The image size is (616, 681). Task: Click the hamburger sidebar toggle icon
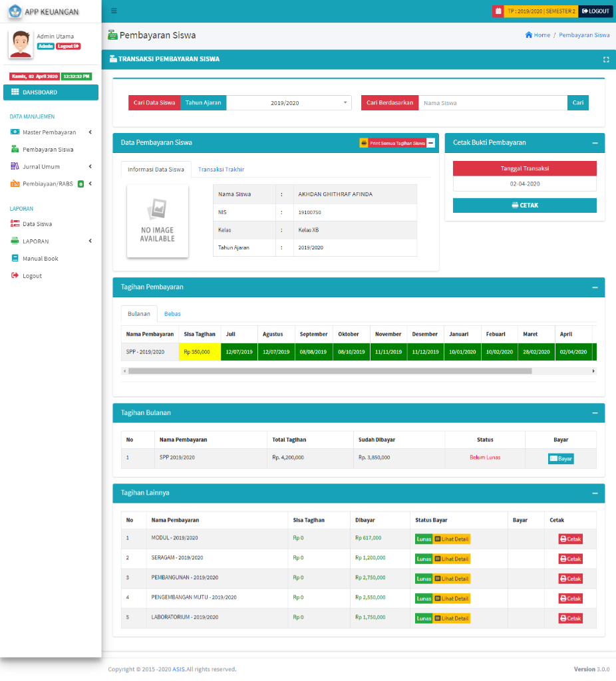(114, 11)
